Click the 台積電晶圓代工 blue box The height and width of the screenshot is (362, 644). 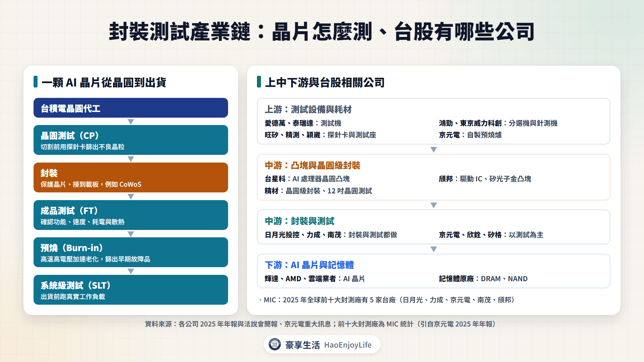point(131,108)
